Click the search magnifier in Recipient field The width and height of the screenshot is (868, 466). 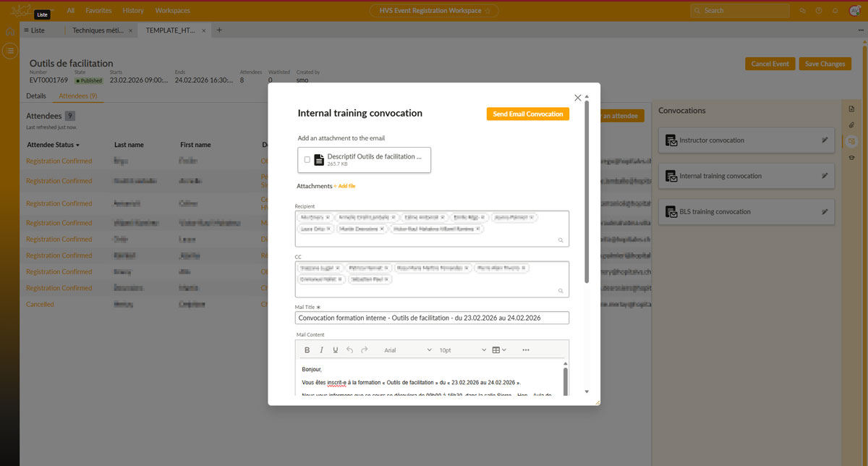pos(561,240)
